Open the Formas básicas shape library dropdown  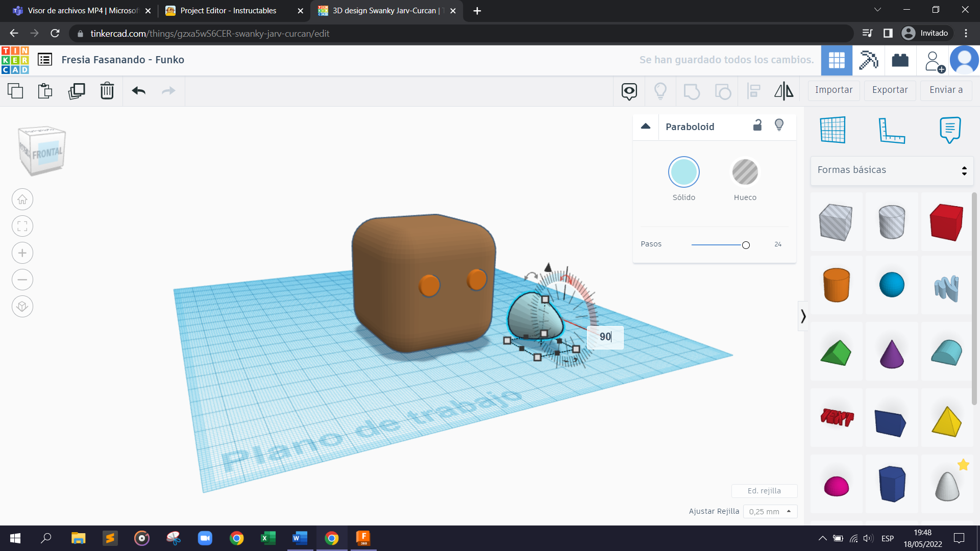tap(892, 170)
